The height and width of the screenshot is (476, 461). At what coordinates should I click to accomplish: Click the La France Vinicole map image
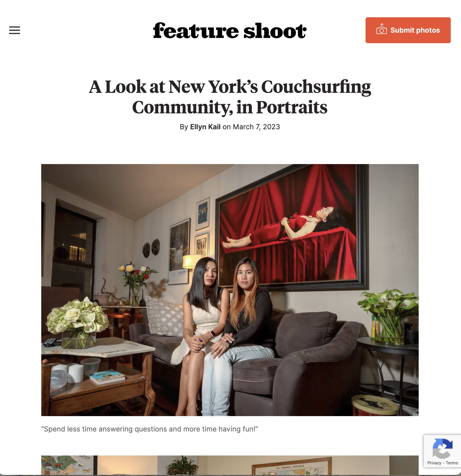tap(291, 466)
